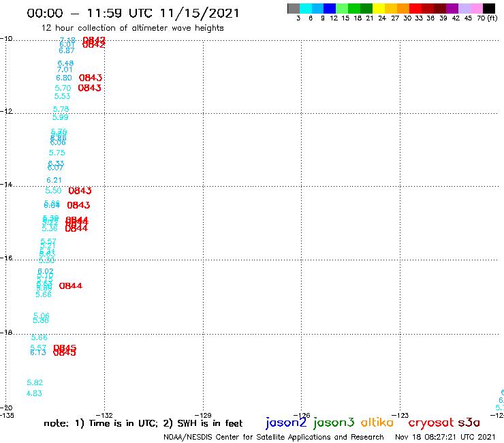Click the -123 longitude axis label
Screen dimensions: 504x443
click(x=400, y=415)
